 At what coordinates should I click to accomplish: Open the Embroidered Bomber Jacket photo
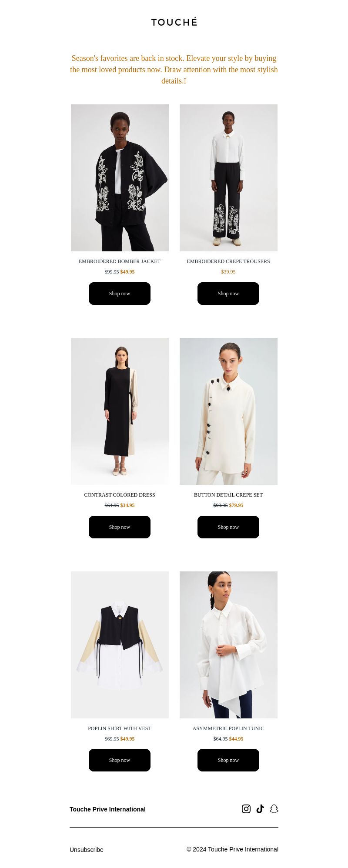(120, 178)
